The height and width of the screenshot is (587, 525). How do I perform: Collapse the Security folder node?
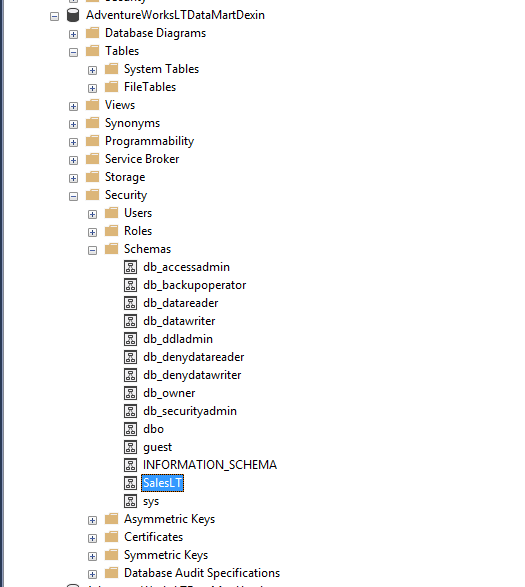(73, 196)
